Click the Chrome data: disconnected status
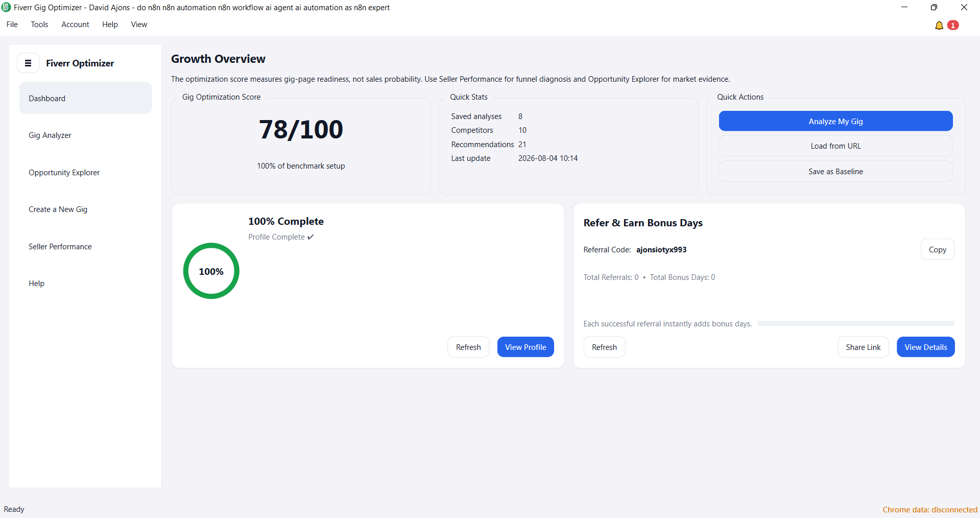 930,510
